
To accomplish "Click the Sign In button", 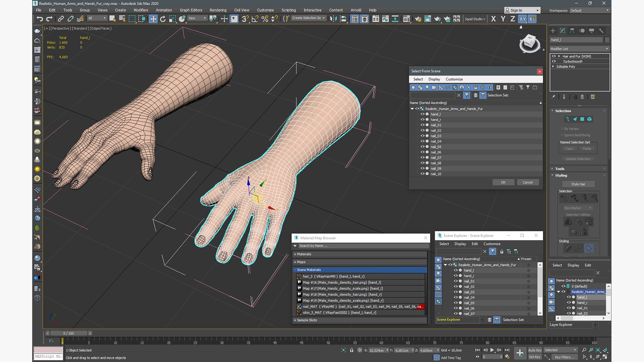I will (x=522, y=10).
